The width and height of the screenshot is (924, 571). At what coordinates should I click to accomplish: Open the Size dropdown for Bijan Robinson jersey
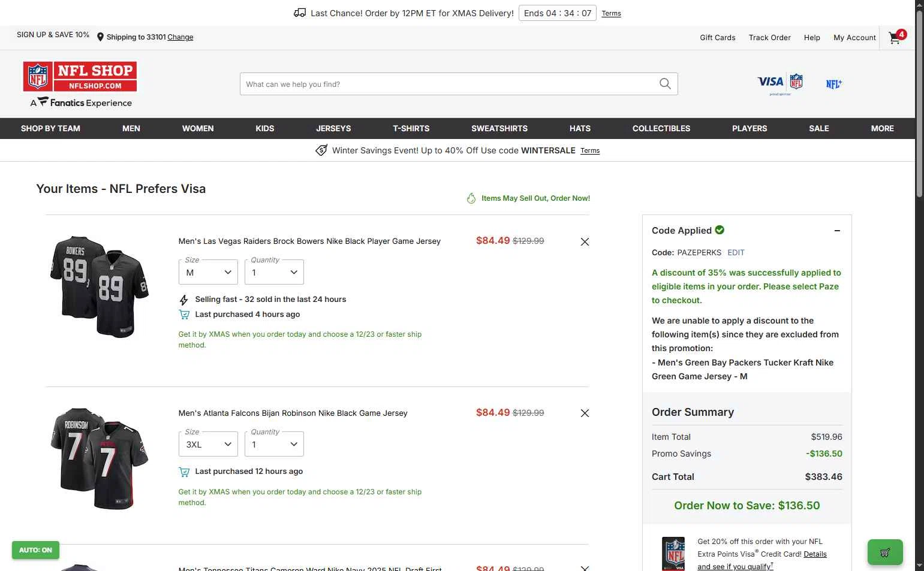208,444
